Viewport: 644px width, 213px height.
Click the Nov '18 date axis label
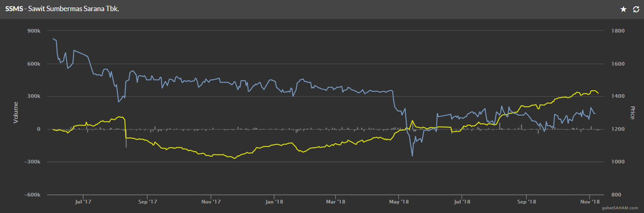point(590,202)
